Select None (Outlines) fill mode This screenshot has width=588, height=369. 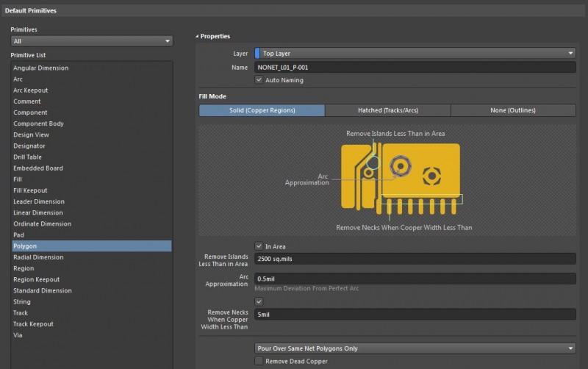(x=513, y=110)
